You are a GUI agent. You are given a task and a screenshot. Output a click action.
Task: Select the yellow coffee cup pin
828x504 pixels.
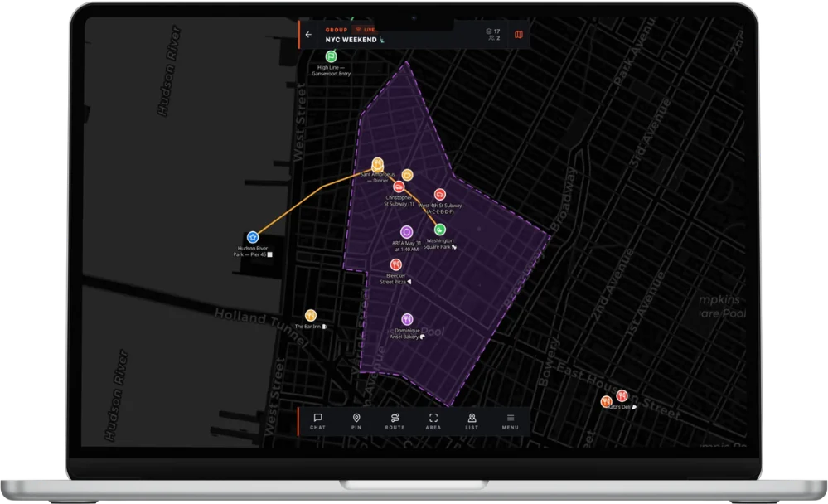pyautogui.click(x=407, y=175)
